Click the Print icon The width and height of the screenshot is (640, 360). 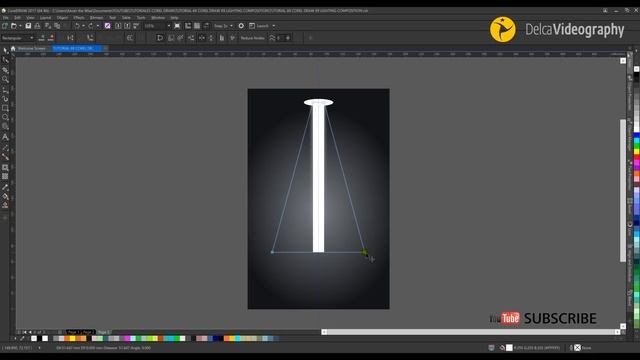(38, 26)
